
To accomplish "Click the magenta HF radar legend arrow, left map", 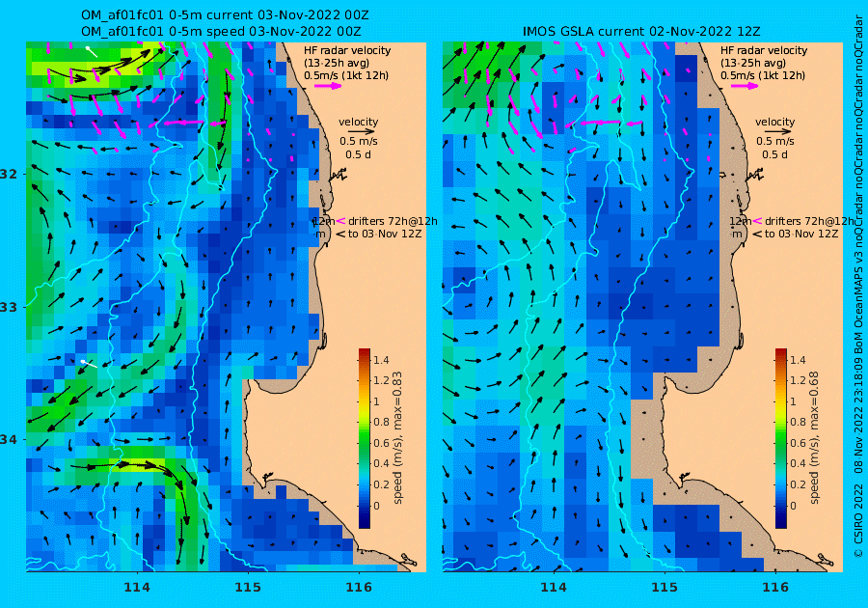I will tap(328, 86).
